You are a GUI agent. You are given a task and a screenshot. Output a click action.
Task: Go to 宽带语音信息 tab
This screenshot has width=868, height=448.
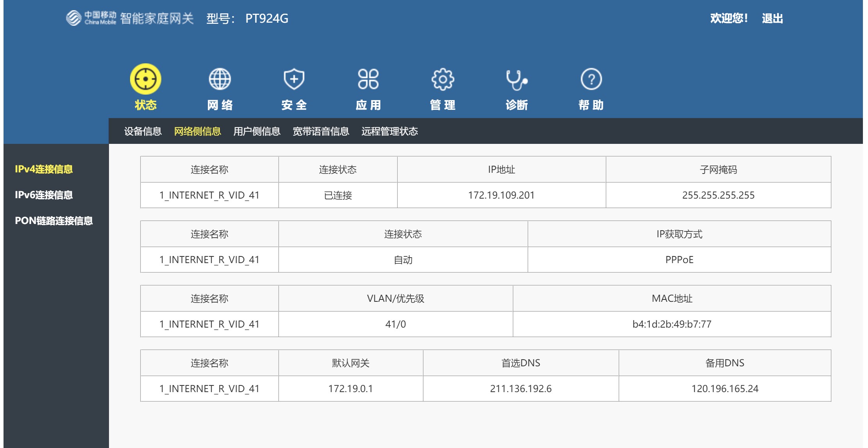(321, 131)
